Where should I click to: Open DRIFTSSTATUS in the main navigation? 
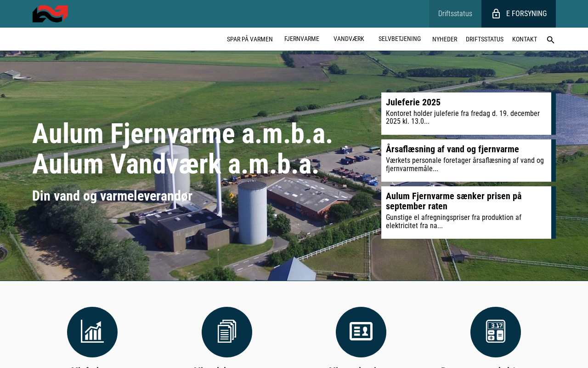click(485, 40)
